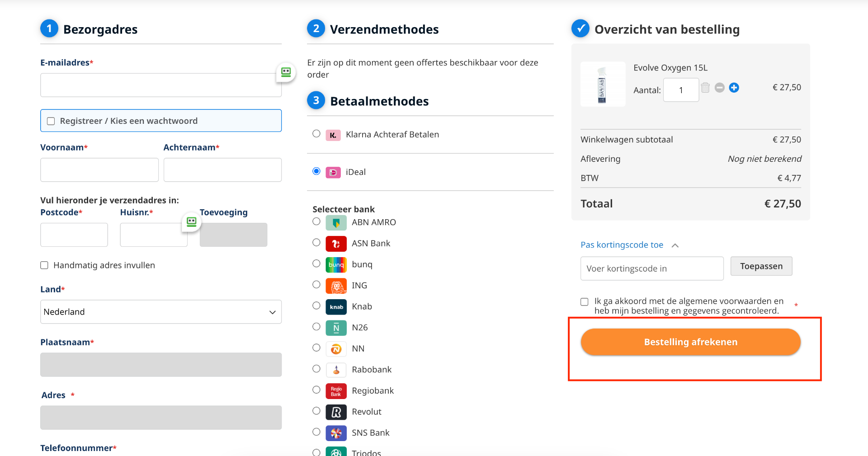868x456 pixels.
Task: Click the blue plus icon to increase quantity
Action: [734, 88]
